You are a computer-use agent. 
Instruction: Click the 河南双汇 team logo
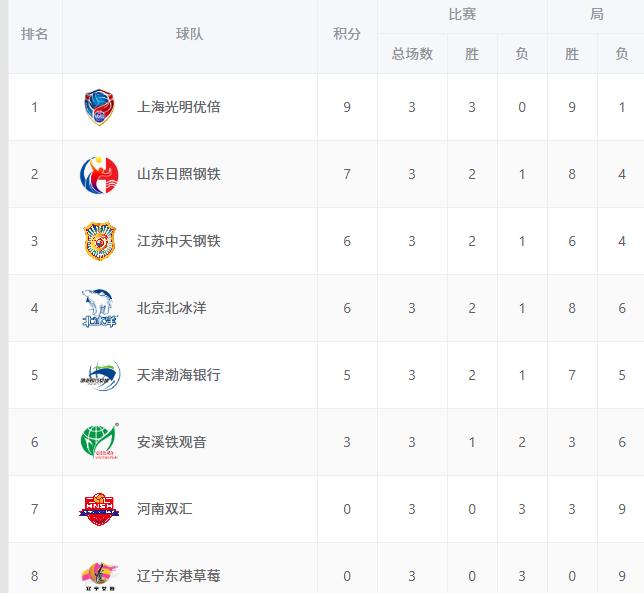pos(99,509)
